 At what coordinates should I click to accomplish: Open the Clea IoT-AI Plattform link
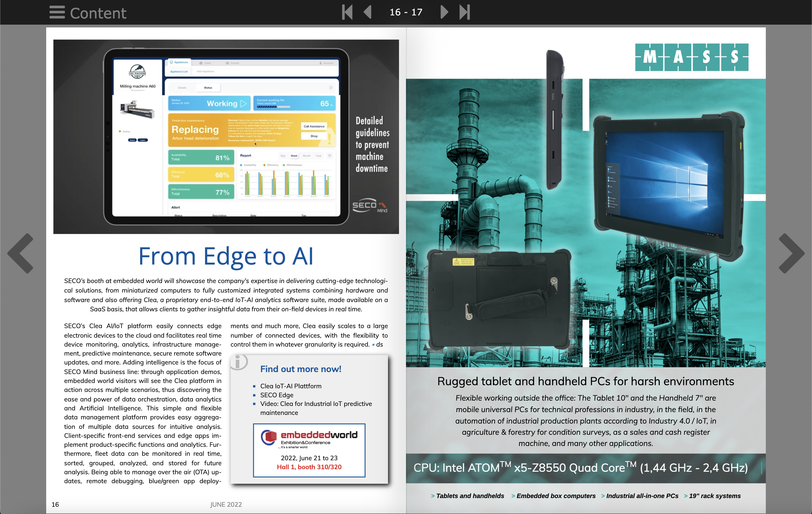291,386
